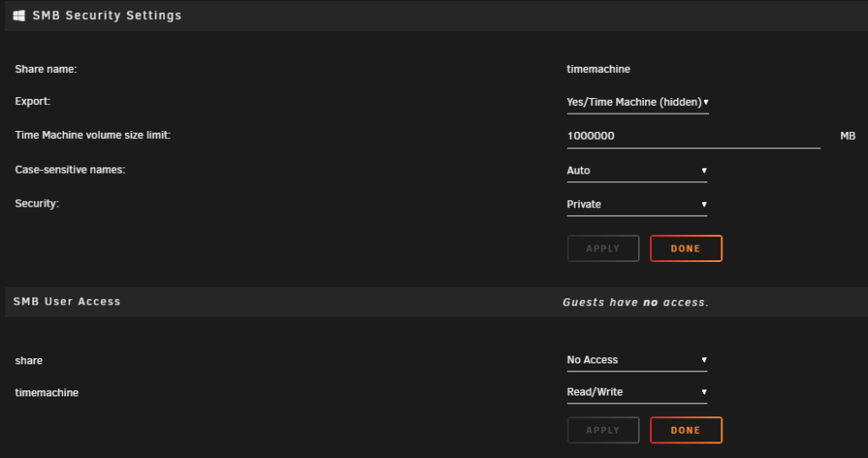This screenshot has width=868, height=458.
Task: Click the Export: label
Action: [33, 101]
